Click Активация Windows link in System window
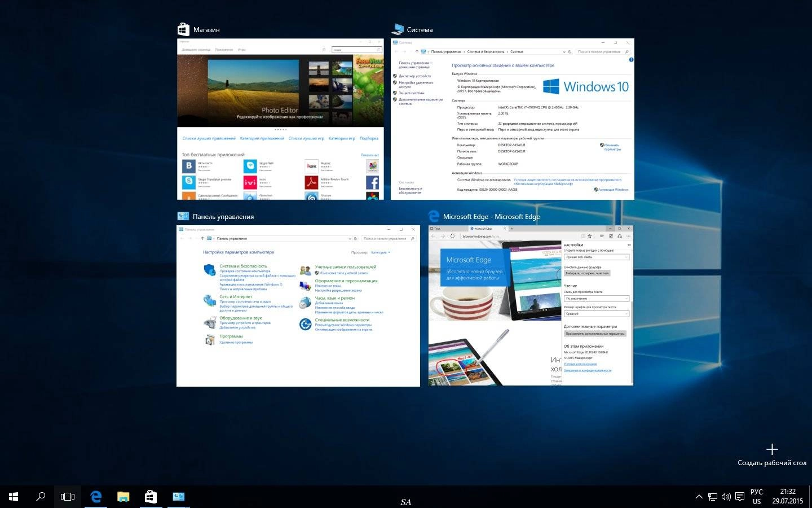The height and width of the screenshot is (508, 812). pos(613,190)
